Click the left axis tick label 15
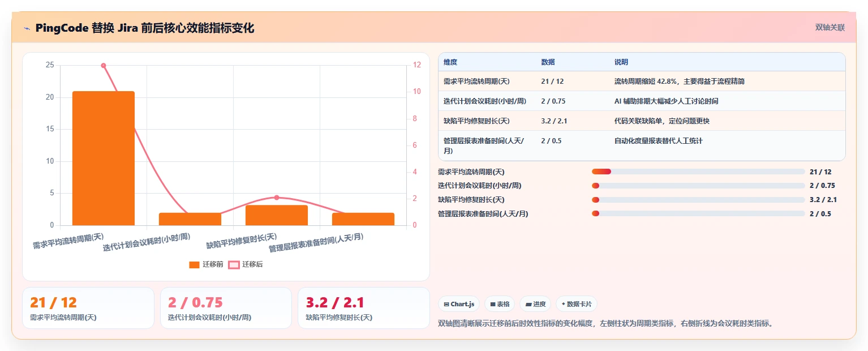868x351 pixels. click(x=50, y=129)
